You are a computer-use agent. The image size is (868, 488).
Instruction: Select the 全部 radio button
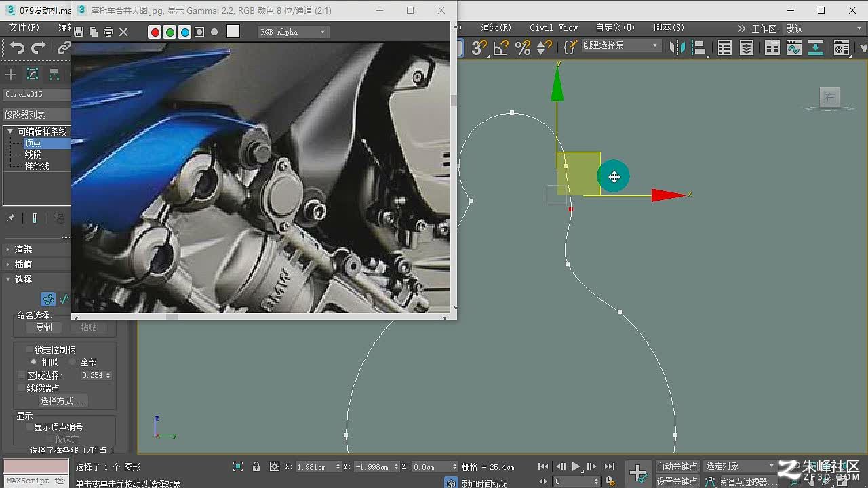pyautogui.click(x=73, y=362)
